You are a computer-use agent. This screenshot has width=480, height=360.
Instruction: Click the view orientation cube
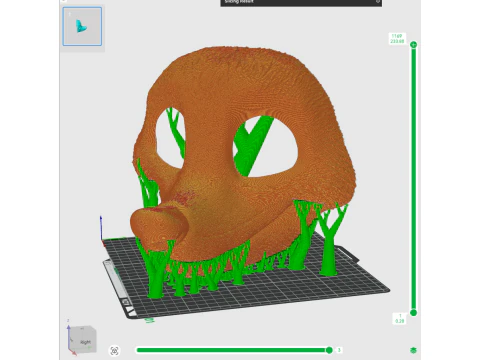(x=82, y=339)
